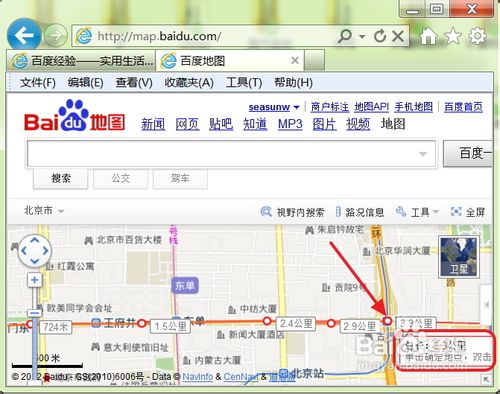This screenshot has height=394, width=500.
Task: Click 路况信息 traffic light icon
Action: point(338,212)
